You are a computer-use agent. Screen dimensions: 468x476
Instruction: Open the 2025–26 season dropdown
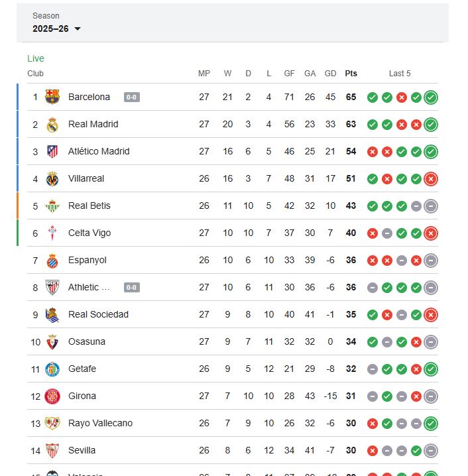tap(57, 29)
